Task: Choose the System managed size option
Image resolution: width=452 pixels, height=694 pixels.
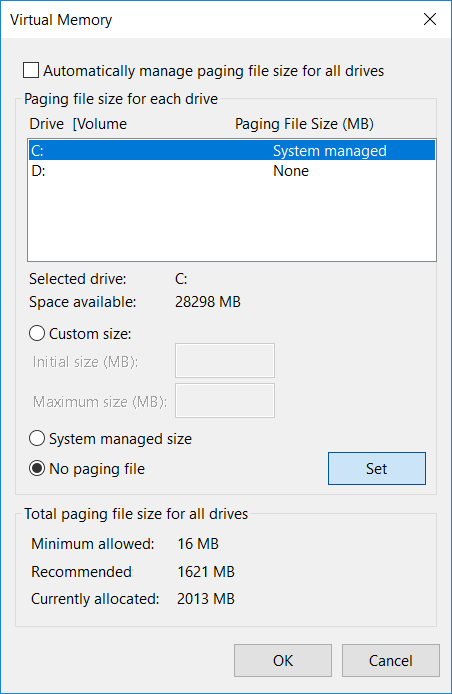Action: [x=37, y=439]
